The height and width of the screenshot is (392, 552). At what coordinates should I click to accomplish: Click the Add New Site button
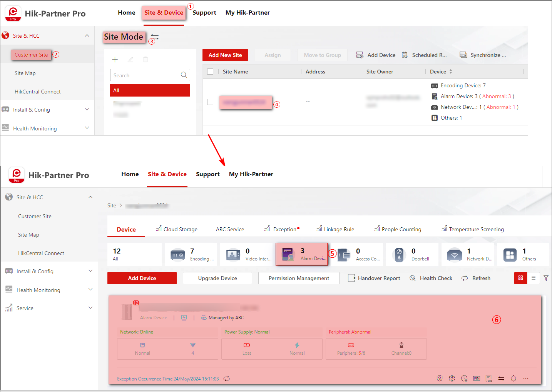(225, 55)
